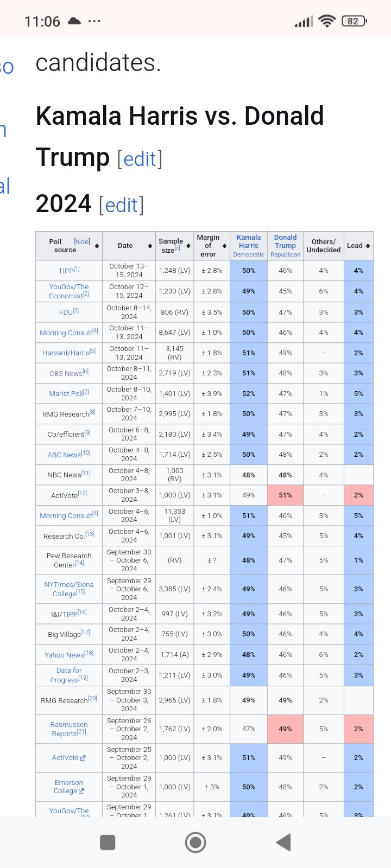This screenshot has width=391, height=868.
Task: Sort table by Date column arrows
Action: point(150,246)
